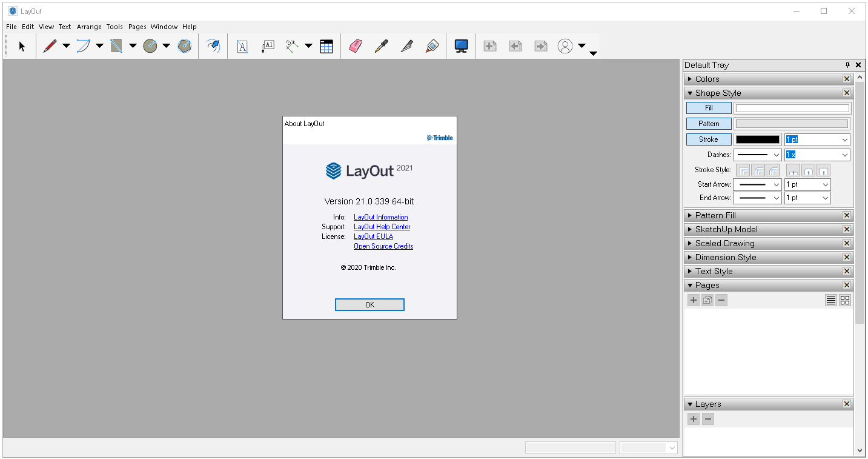
Task: Click the Add Page toolbar icon
Action: (x=490, y=46)
